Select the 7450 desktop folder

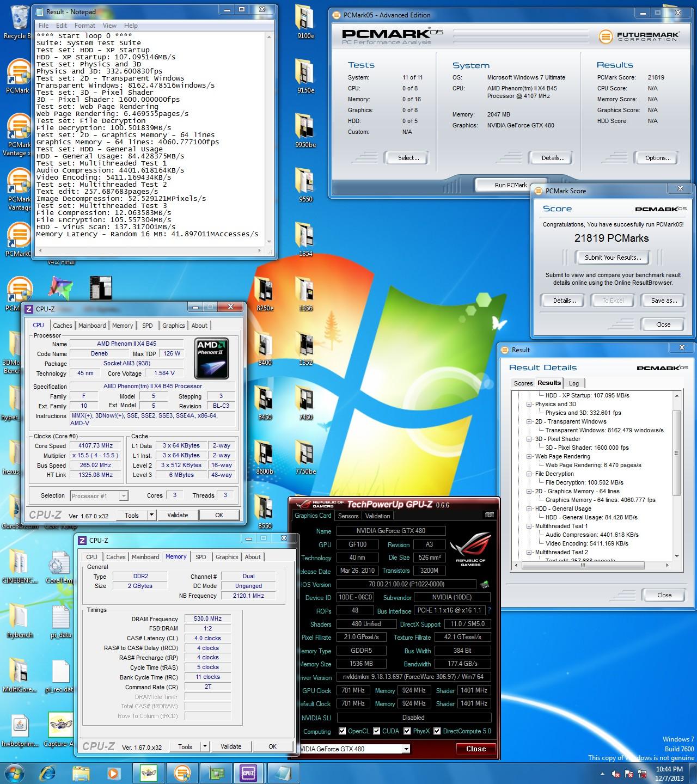[x=305, y=404]
